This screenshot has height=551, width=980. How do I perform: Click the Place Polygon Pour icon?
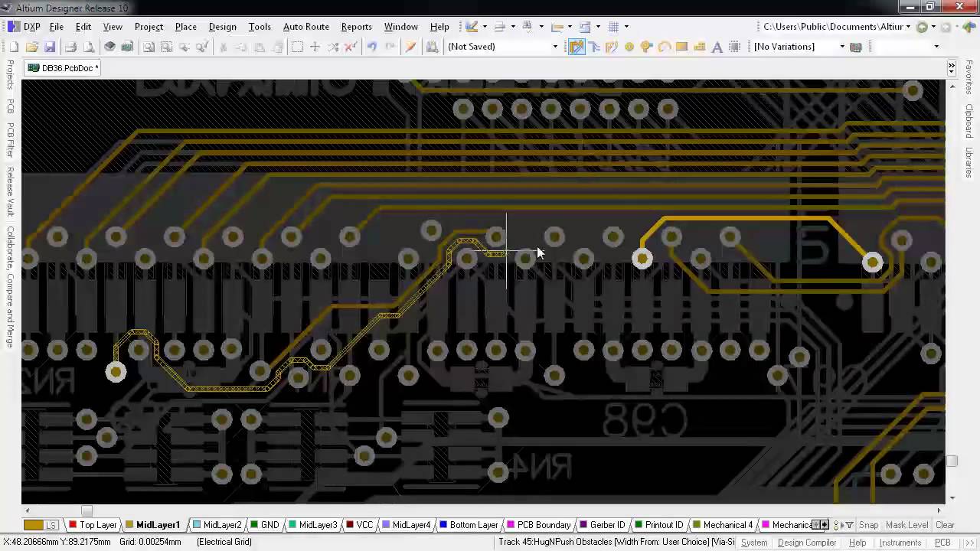(x=699, y=47)
